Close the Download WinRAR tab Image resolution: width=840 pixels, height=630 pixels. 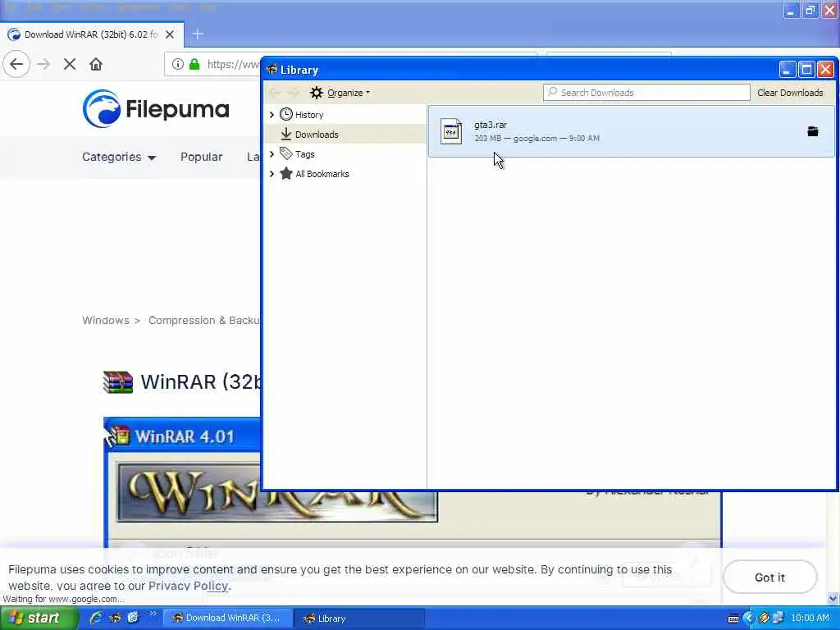pos(170,34)
